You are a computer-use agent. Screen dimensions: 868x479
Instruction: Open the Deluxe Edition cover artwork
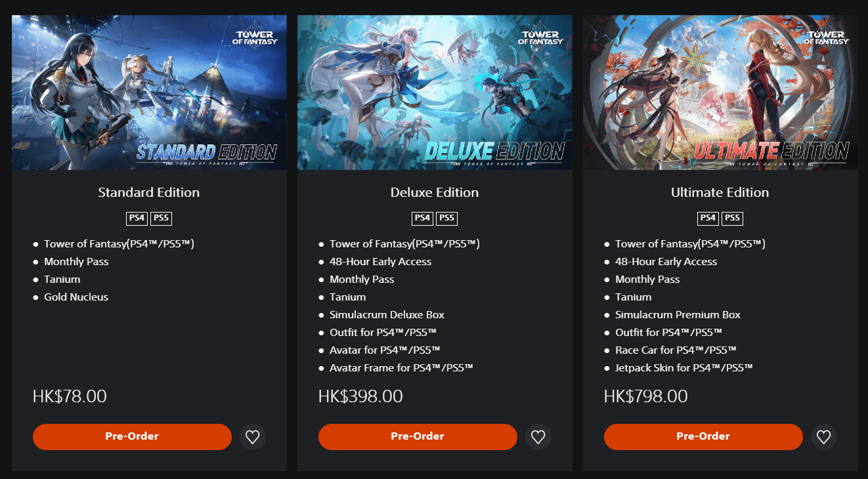pyautogui.click(x=435, y=93)
